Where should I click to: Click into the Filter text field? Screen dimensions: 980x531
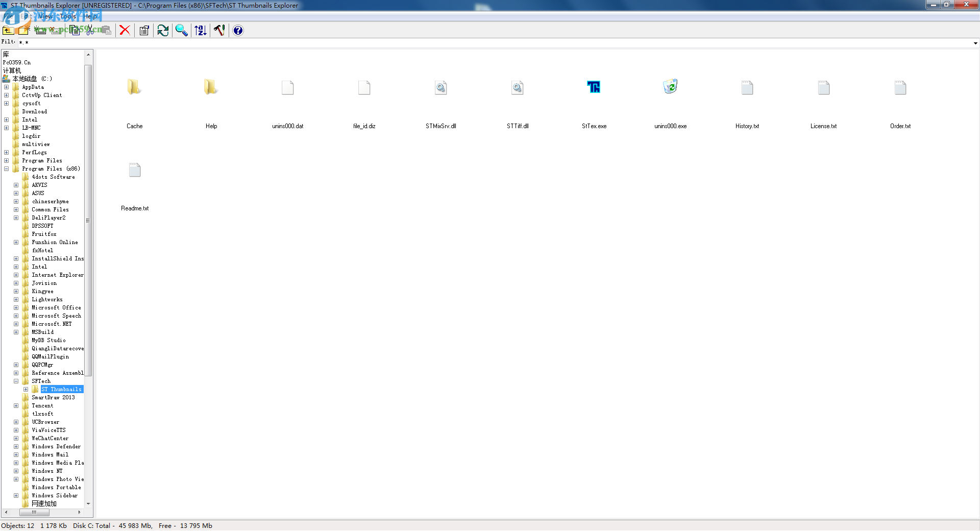494,43
